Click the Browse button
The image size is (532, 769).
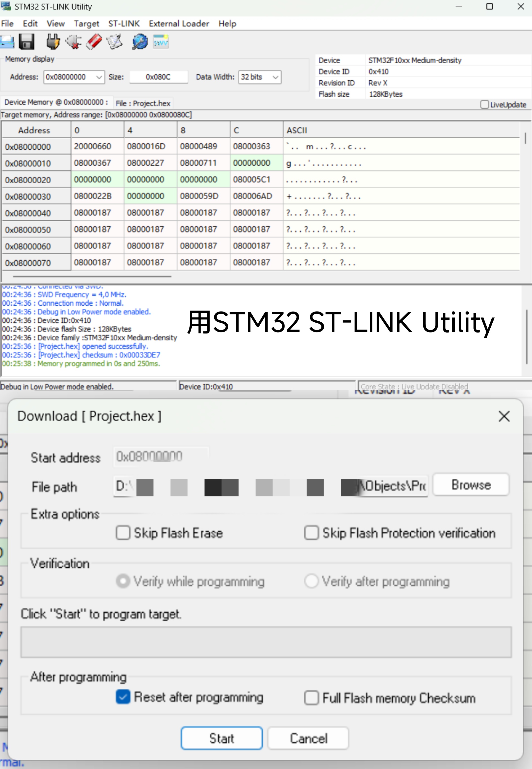(470, 485)
